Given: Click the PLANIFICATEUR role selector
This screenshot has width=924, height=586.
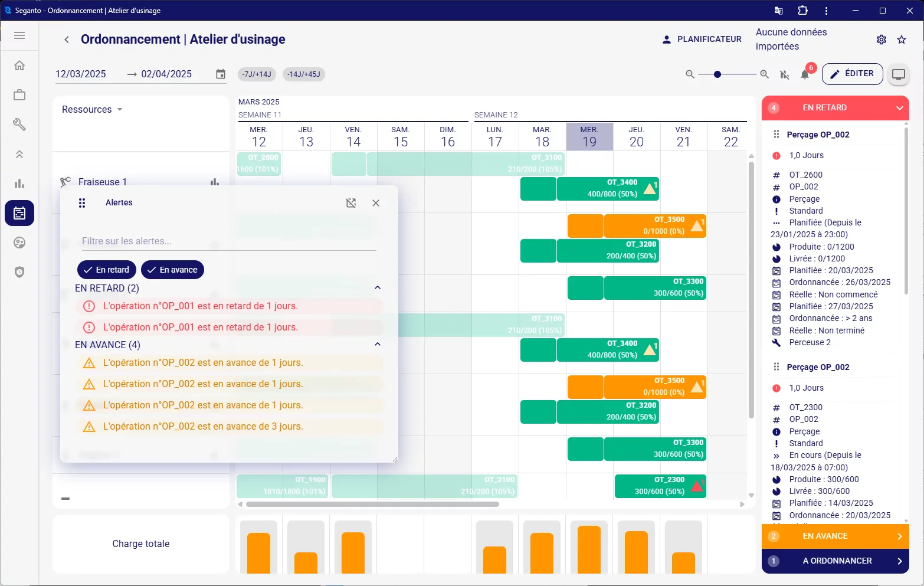Looking at the screenshot, I should tap(702, 39).
